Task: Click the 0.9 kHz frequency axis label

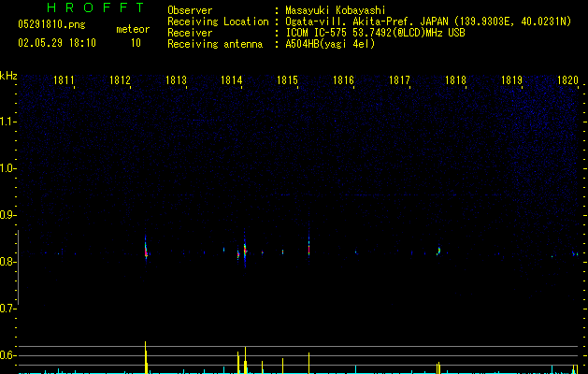Action: 7,215
